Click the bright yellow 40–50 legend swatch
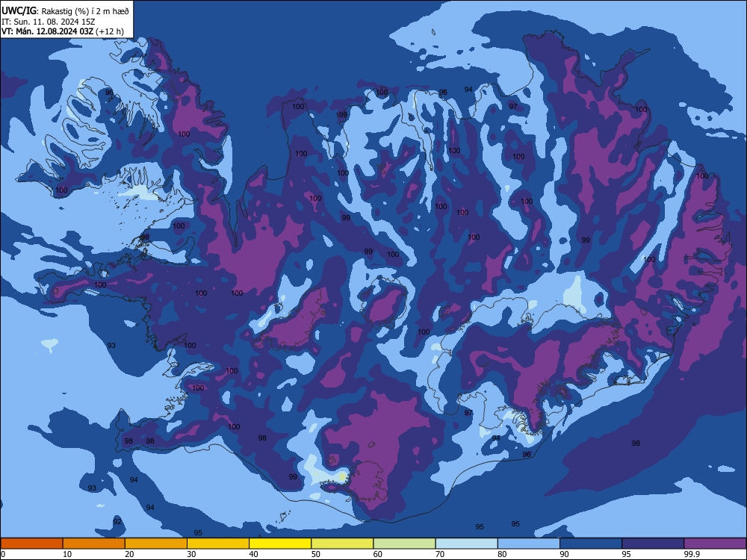The width and height of the screenshot is (747, 560). [280, 544]
